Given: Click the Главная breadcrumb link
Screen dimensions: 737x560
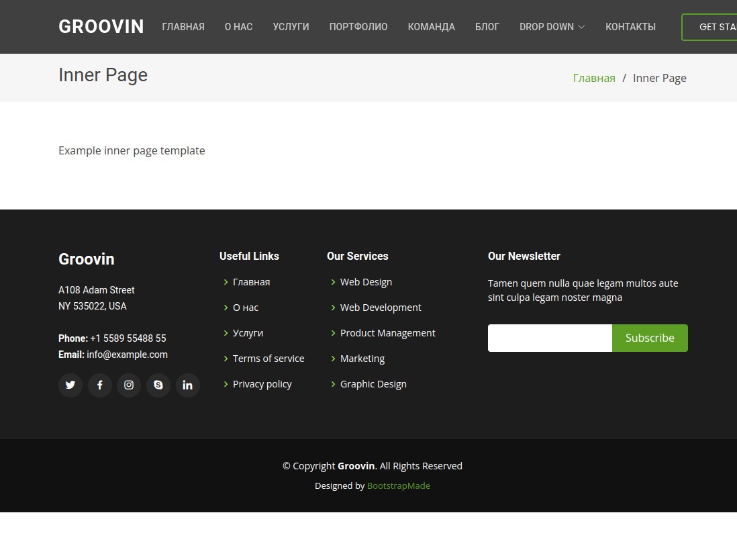Looking at the screenshot, I should 594,78.
